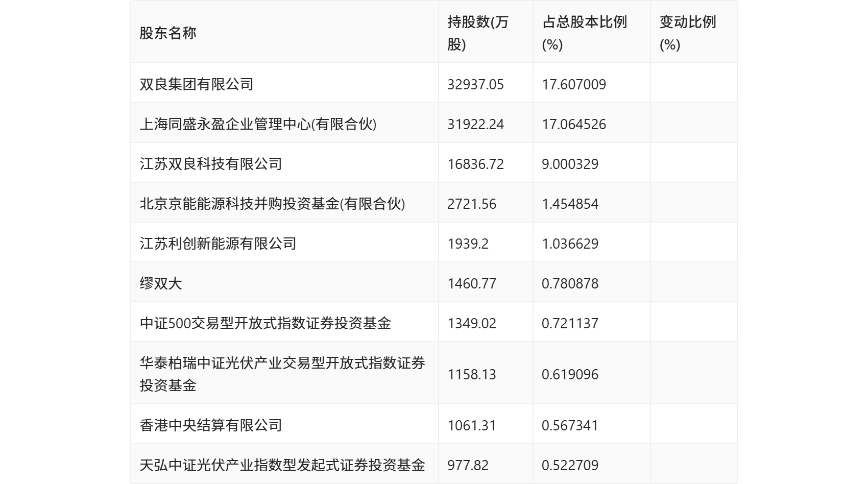
Task: Select the holding value 1349.02
Action: pos(472,323)
